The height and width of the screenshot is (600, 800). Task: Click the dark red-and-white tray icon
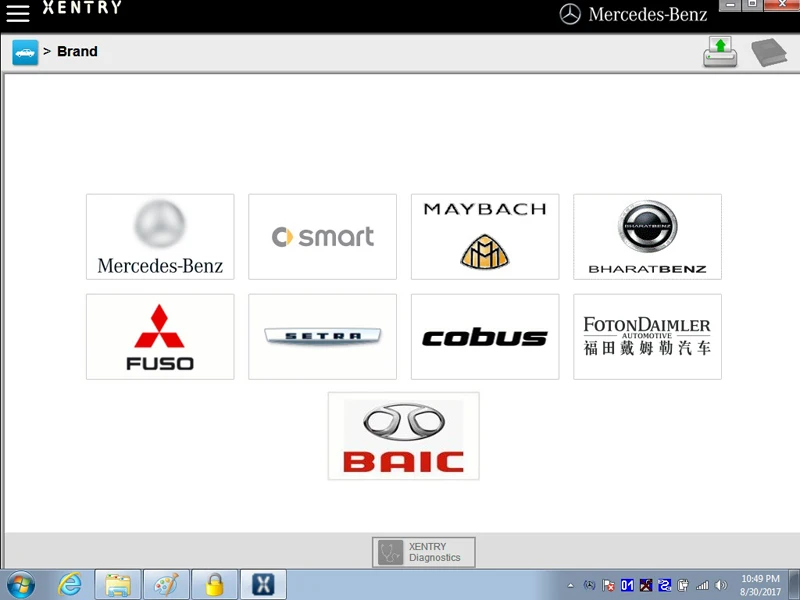click(646, 585)
